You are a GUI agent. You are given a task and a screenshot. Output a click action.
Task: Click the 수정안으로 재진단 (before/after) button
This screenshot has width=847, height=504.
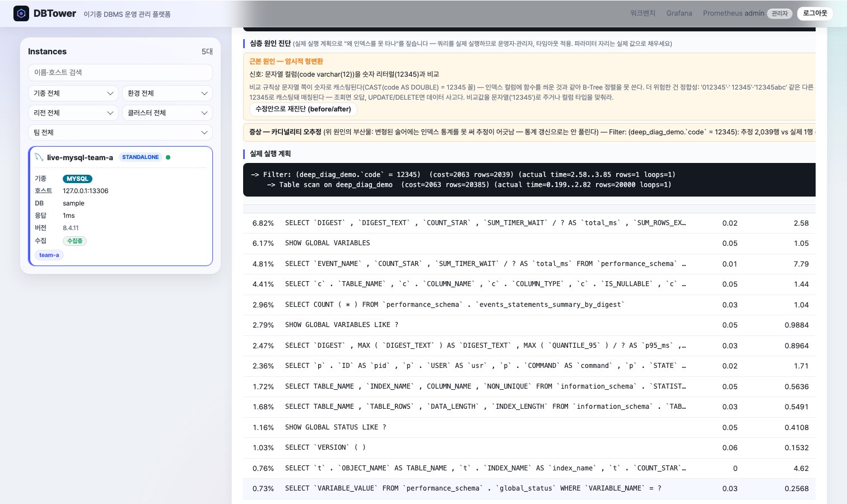(x=303, y=109)
